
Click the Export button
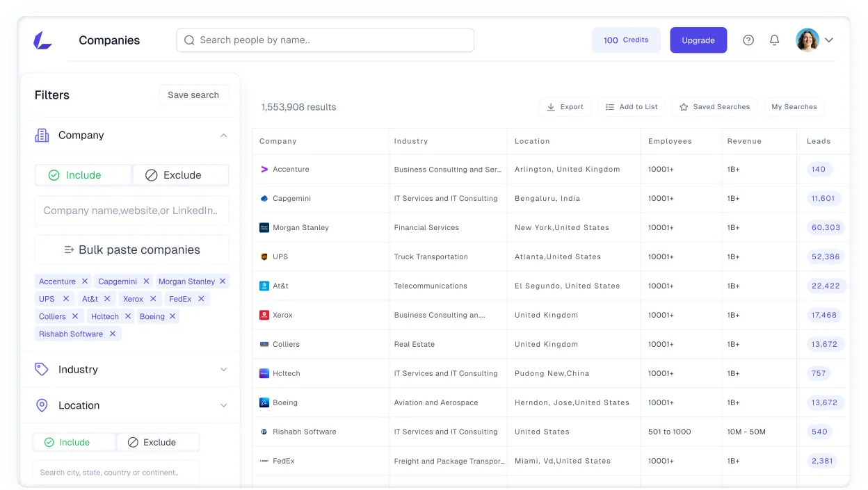point(565,107)
